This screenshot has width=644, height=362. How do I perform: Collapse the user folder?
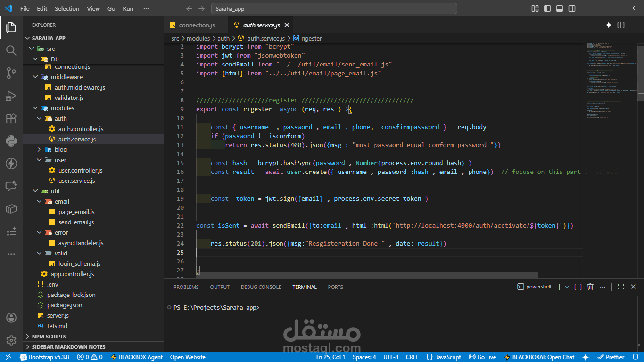pos(93,160)
